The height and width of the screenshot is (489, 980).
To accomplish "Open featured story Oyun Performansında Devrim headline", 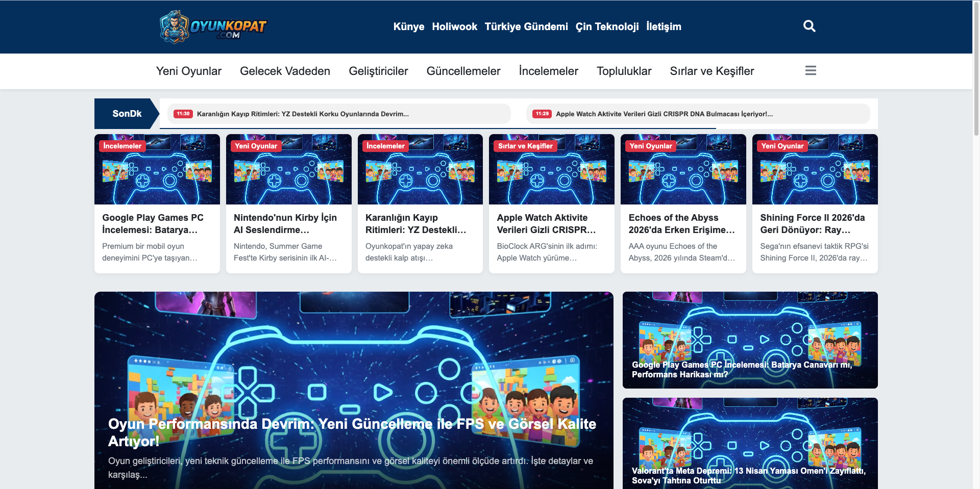I will (x=352, y=432).
